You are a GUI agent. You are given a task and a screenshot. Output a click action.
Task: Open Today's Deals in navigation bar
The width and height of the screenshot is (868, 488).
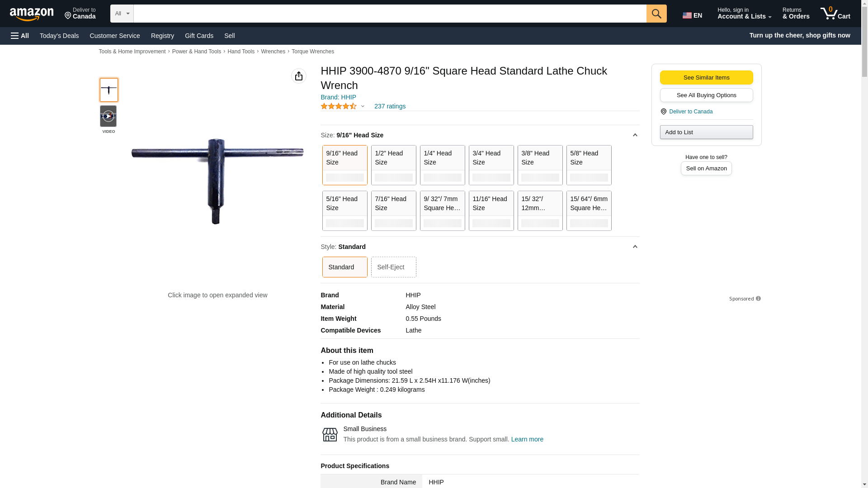click(59, 36)
